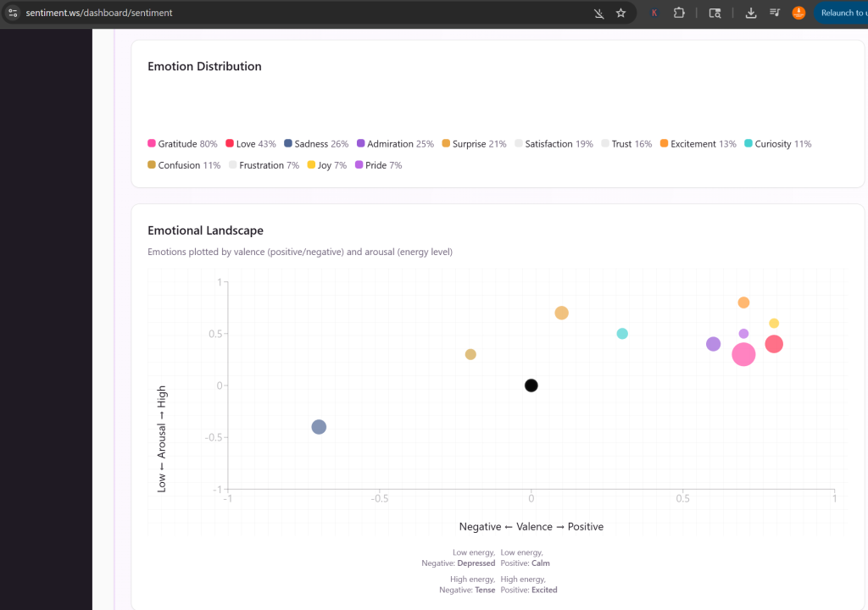Click the muted microphone icon in address bar
The image size is (868, 610).
[x=599, y=14]
